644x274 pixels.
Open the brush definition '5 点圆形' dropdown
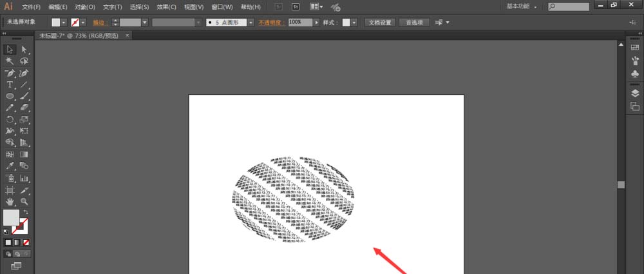(251, 23)
